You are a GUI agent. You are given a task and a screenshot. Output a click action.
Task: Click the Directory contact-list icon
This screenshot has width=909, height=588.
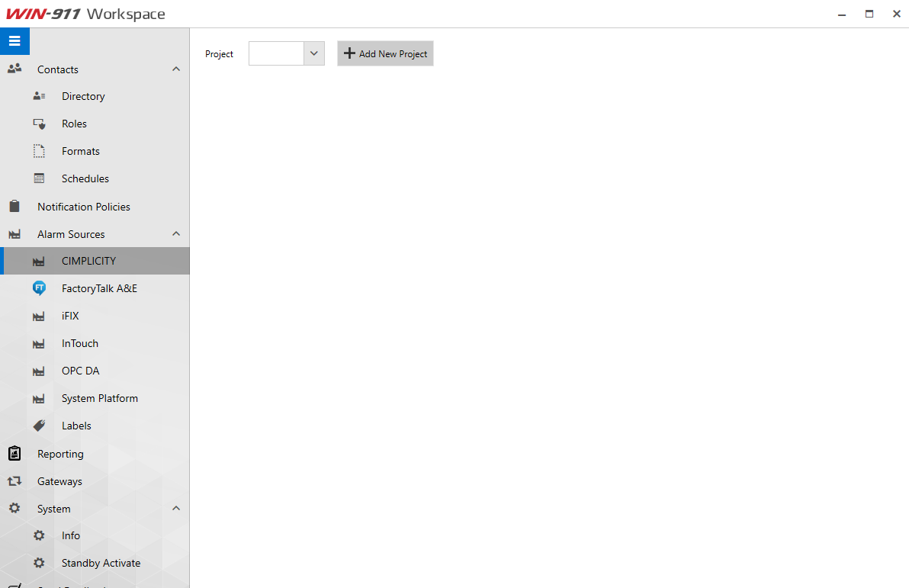[x=39, y=95]
